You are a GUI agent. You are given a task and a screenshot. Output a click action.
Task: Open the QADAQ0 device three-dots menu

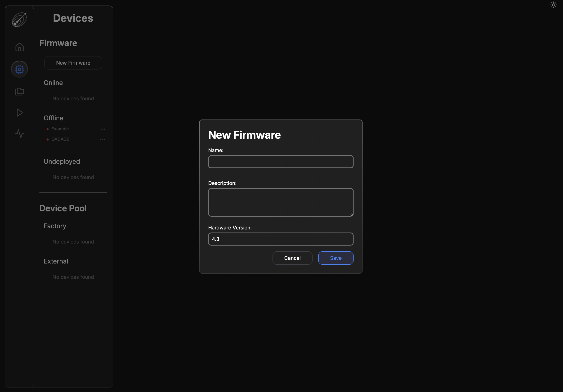click(x=102, y=140)
